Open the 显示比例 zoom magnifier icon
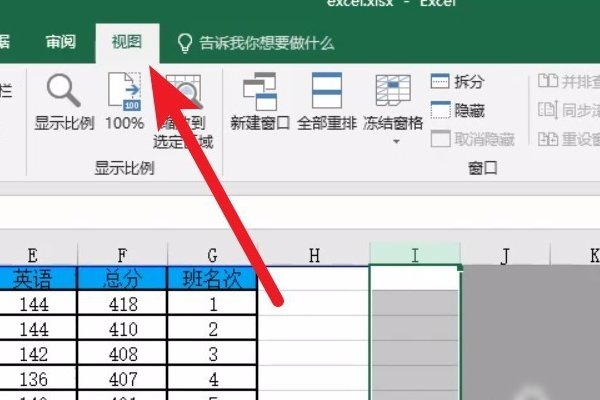 click(x=64, y=91)
